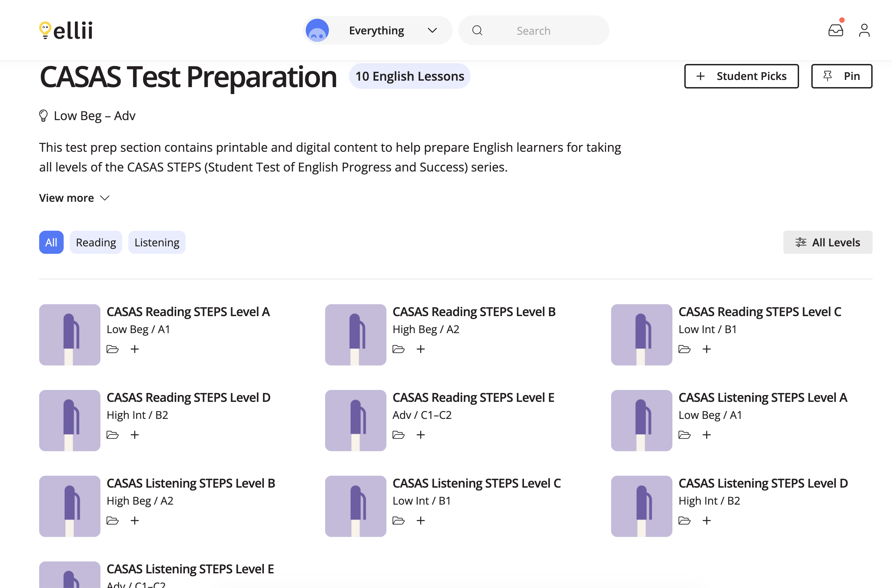Image resolution: width=892 pixels, height=588 pixels.
Task: Click the plus icon on CASAS Reading STEPS Level B
Action: pyautogui.click(x=421, y=349)
